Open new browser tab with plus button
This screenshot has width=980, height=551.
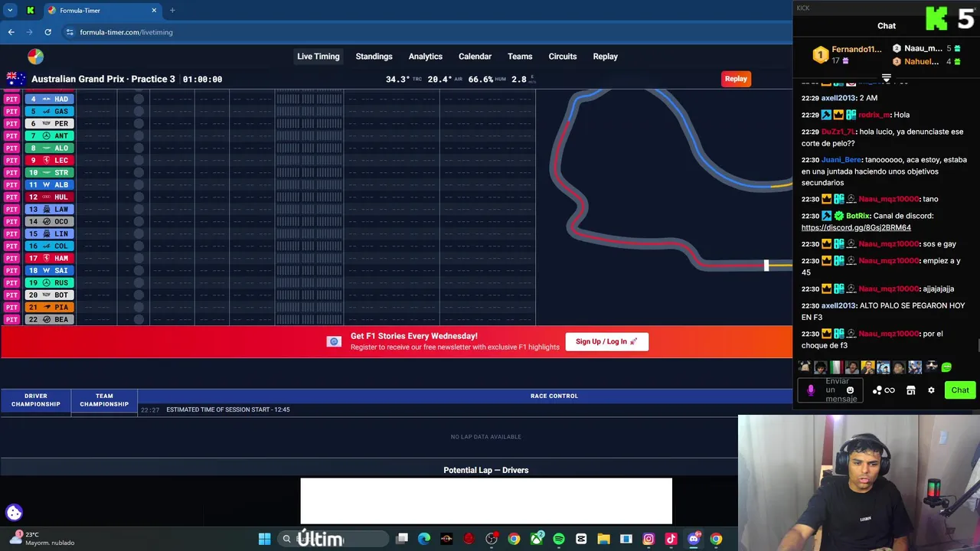click(x=172, y=11)
